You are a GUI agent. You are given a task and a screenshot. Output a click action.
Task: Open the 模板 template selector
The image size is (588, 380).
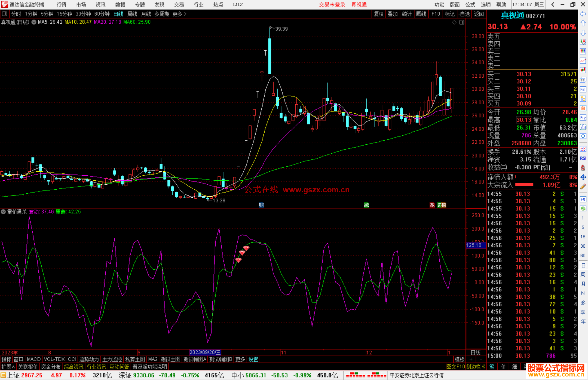(x=460, y=359)
